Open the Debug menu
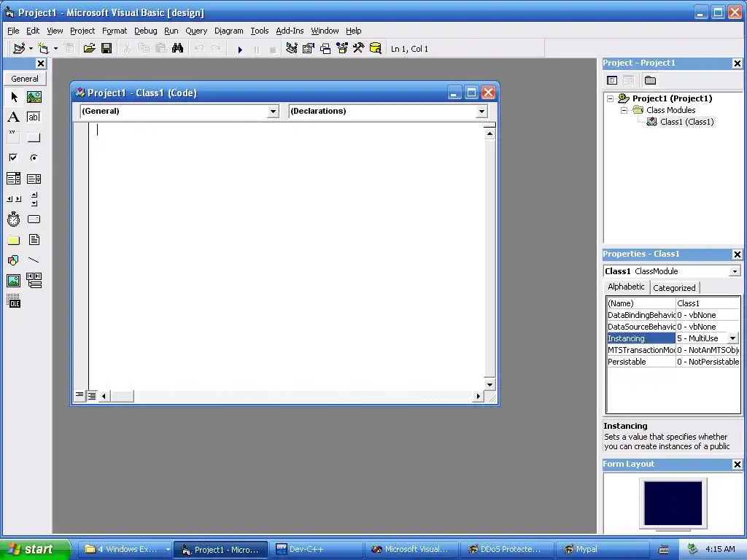747x560 pixels. point(145,31)
